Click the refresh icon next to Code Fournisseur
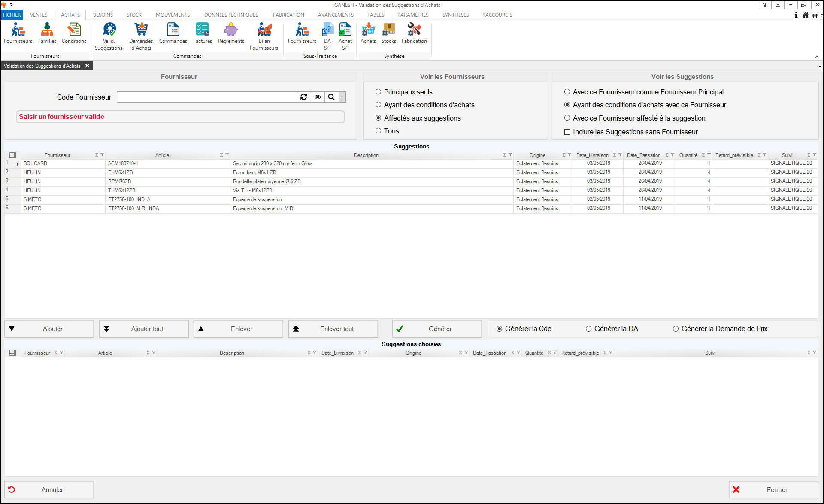This screenshot has height=504, width=824. click(304, 97)
